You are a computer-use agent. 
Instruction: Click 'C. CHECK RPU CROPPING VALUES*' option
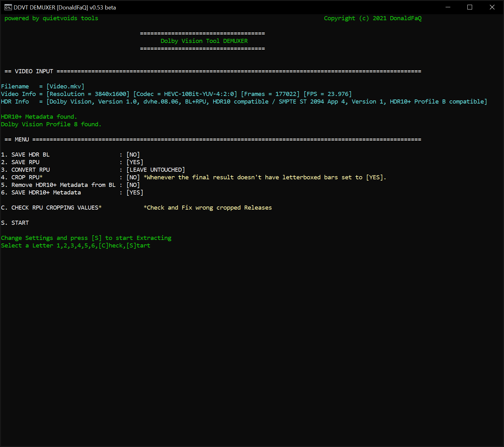point(51,208)
